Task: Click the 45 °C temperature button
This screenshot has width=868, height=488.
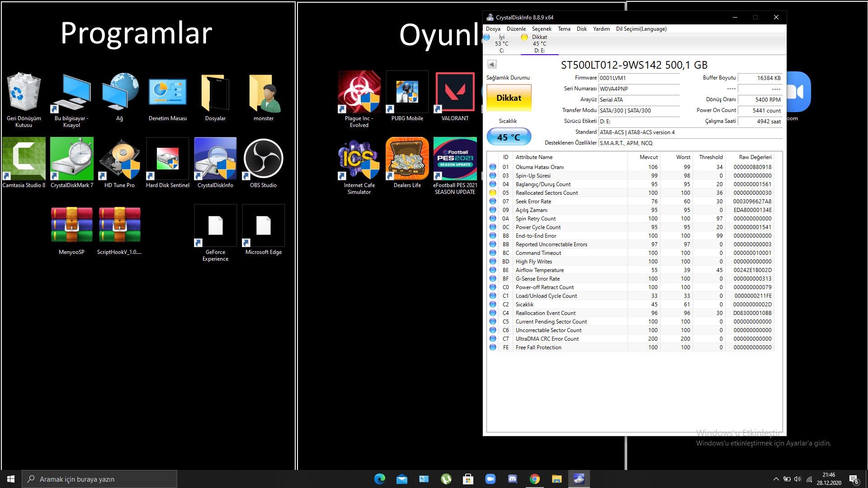Action: [x=509, y=137]
